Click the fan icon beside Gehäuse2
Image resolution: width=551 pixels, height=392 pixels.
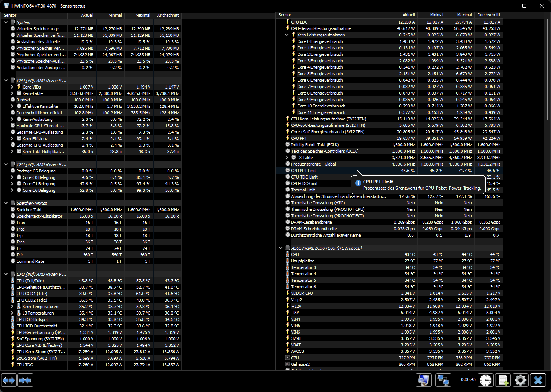pyautogui.click(x=288, y=364)
